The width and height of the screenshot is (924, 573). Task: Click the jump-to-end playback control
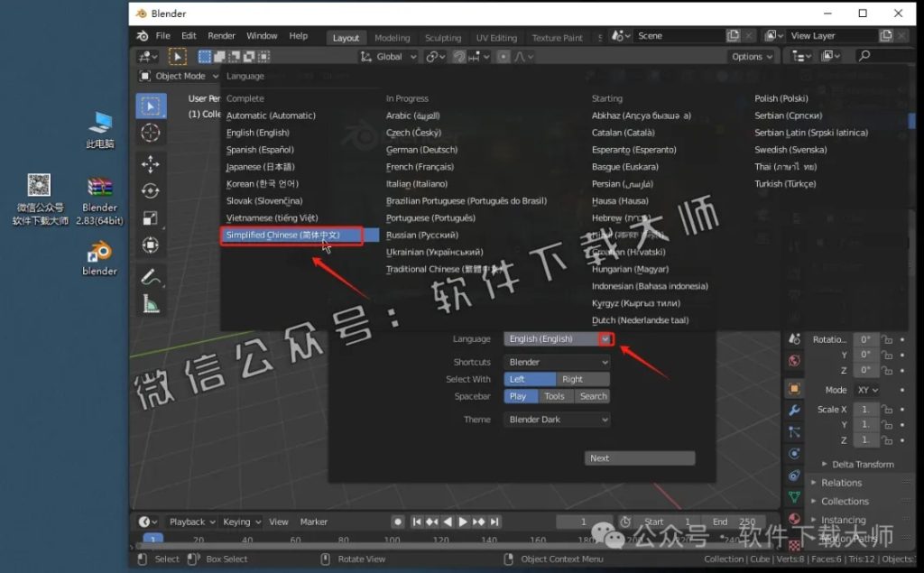tap(494, 521)
